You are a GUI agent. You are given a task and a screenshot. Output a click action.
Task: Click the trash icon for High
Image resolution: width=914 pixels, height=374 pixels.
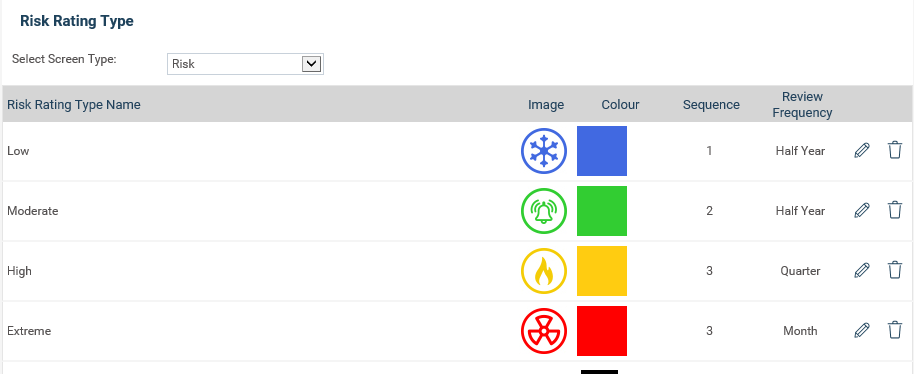[895, 270]
